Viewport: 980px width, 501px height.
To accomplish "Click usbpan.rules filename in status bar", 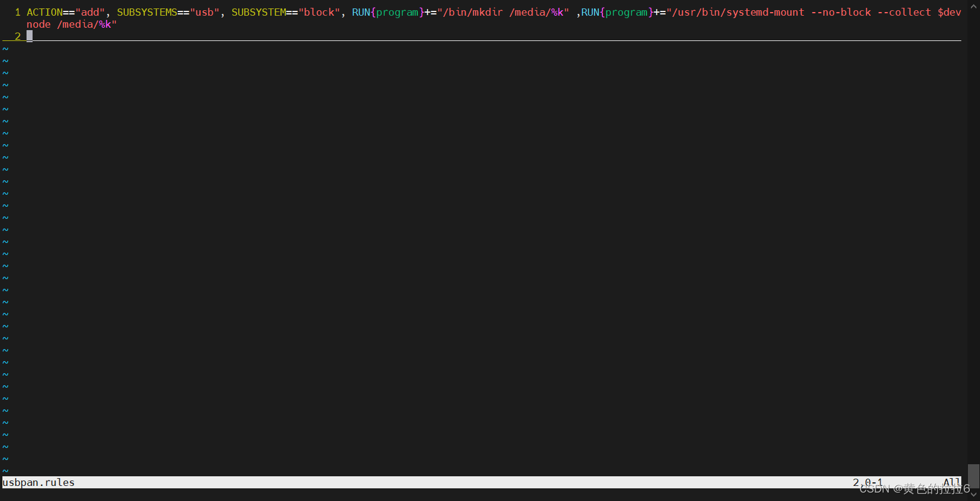I will point(39,482).
